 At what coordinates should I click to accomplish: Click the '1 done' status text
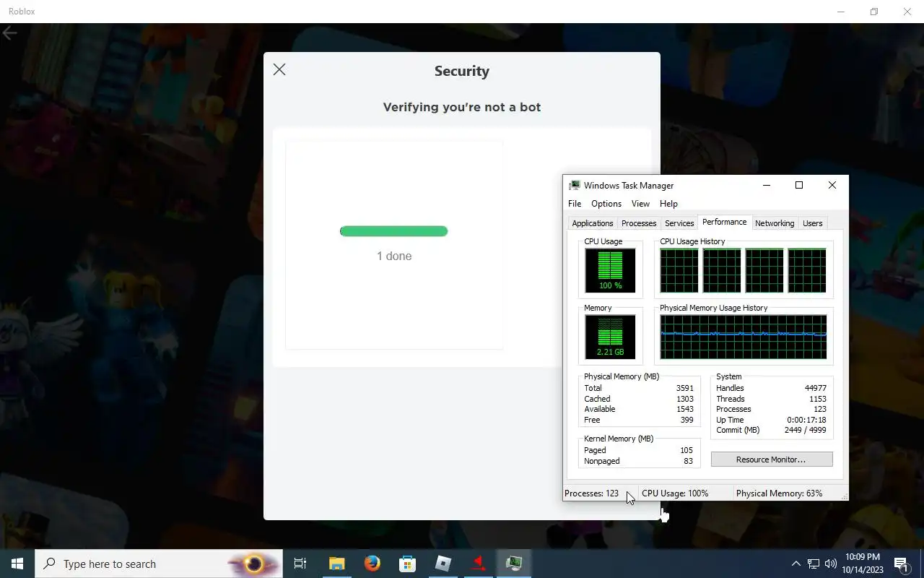point(394,256)
